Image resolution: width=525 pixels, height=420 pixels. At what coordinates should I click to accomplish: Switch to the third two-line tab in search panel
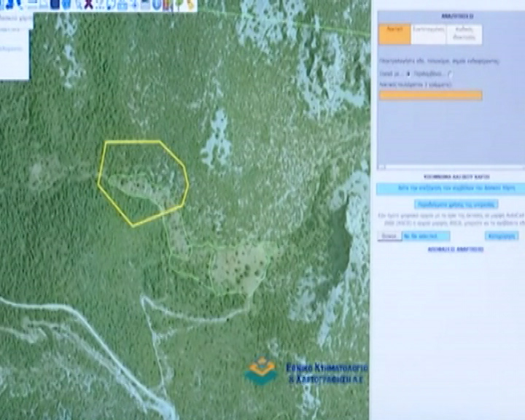tap(464, 34)
